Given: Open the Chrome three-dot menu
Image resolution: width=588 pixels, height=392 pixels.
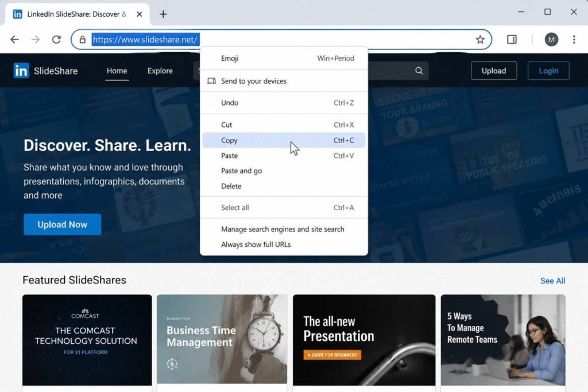Looking at the screenshot, I should click(x=574, y=40).
